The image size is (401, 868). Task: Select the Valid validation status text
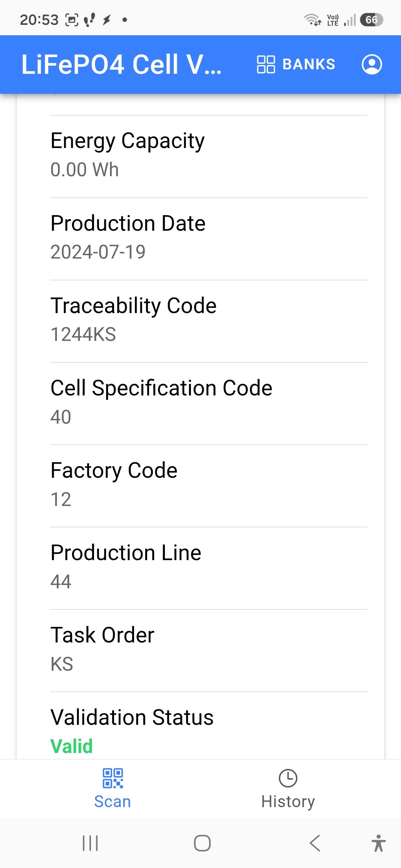(71, 746)
